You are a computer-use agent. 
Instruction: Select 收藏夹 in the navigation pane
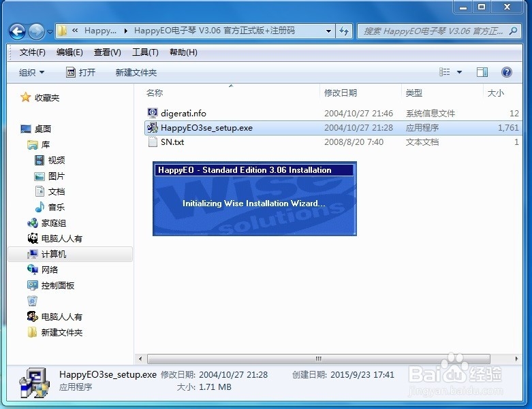[47, 97]
